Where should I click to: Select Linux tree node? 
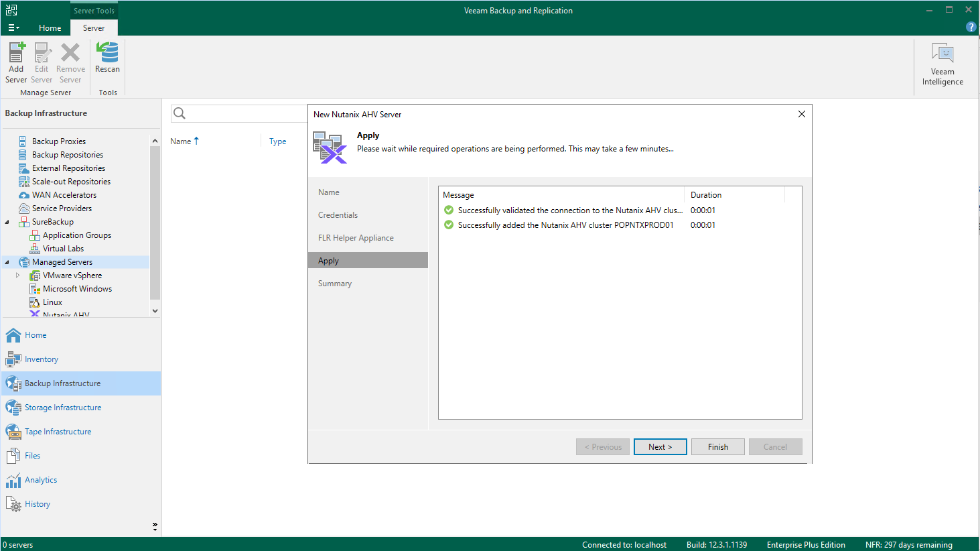pyautogui.click(x=52, y=302)
